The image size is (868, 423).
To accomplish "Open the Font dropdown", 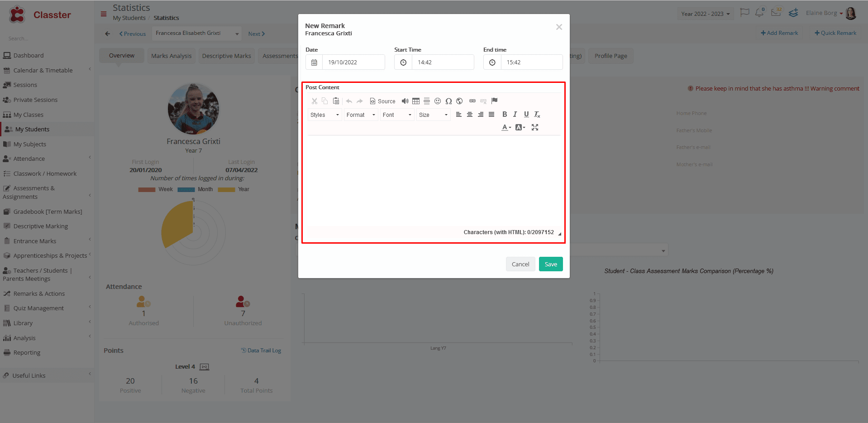I will (x=397, y=115).
